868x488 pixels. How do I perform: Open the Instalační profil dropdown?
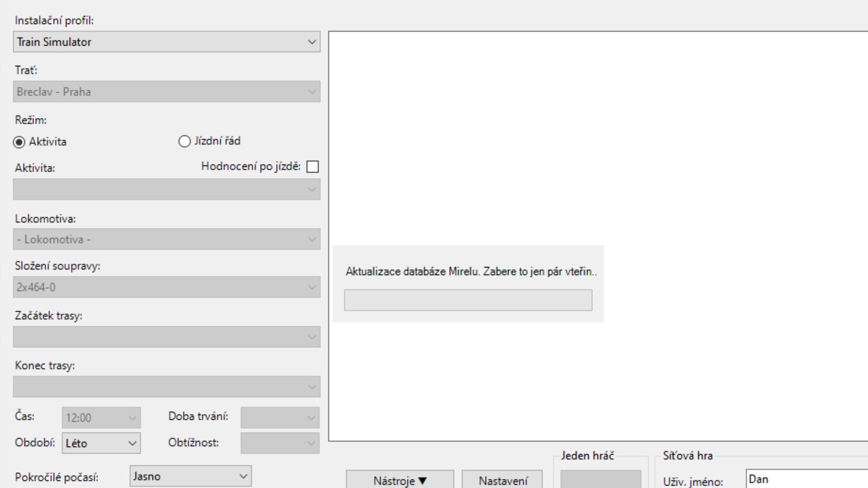pyautogui.click(x=166, y=42)
